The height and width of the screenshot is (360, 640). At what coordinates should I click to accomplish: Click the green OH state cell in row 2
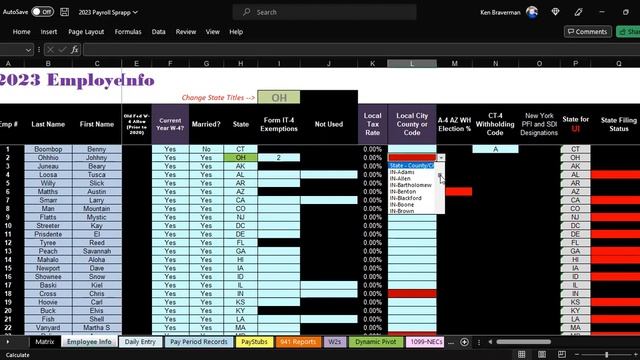[240, 158]
